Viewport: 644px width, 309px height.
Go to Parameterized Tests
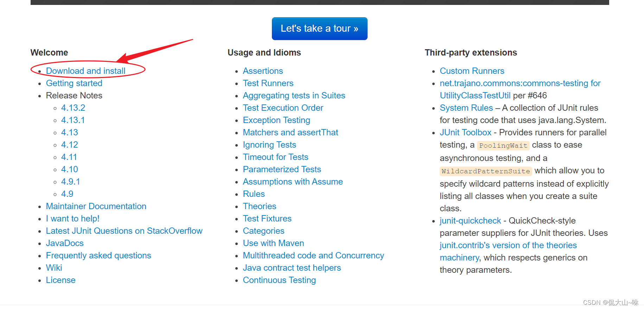point(282,169)
